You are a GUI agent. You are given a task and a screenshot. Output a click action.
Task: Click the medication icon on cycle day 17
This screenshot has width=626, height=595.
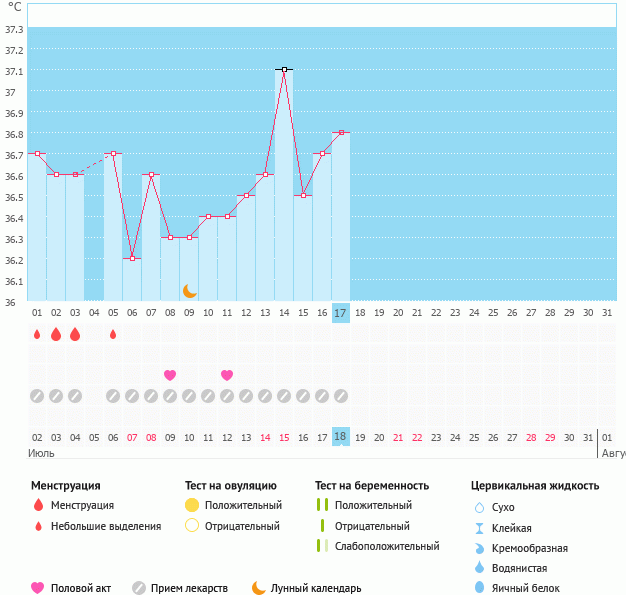(x=341, y=395)
